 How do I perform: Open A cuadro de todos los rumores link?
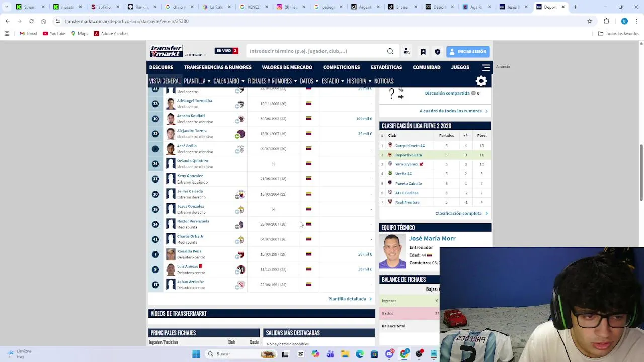pyautogui.click(x=453, y=111)
